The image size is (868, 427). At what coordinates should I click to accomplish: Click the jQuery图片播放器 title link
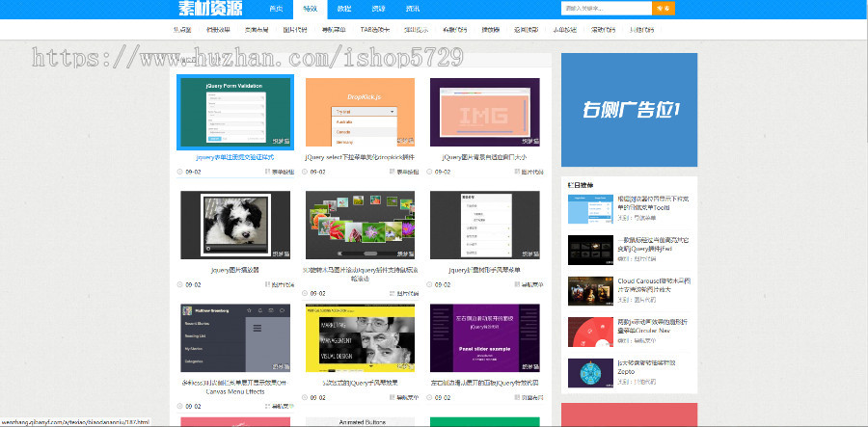236,270
